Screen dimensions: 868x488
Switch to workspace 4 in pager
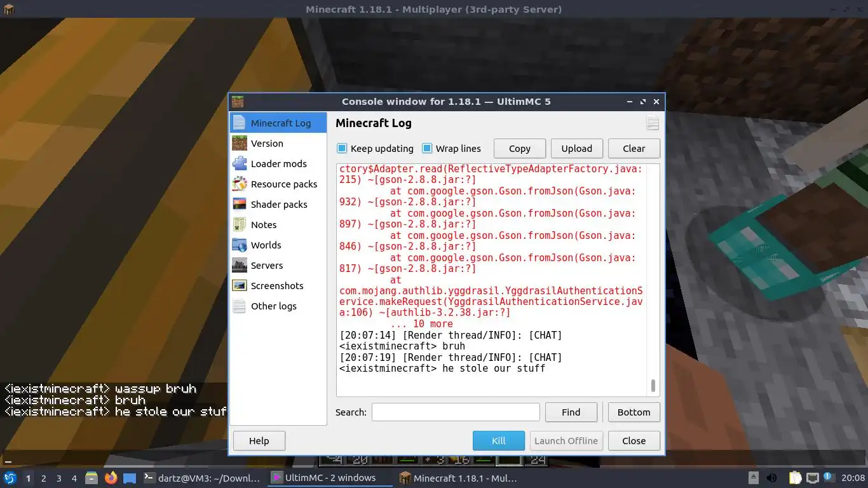(x=74, y=478)
